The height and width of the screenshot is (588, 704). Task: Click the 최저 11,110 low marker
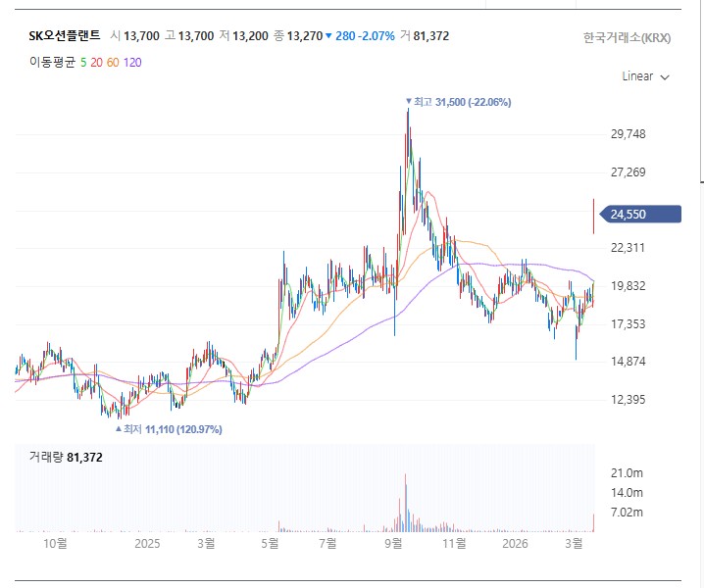click(x=169, y=429)
